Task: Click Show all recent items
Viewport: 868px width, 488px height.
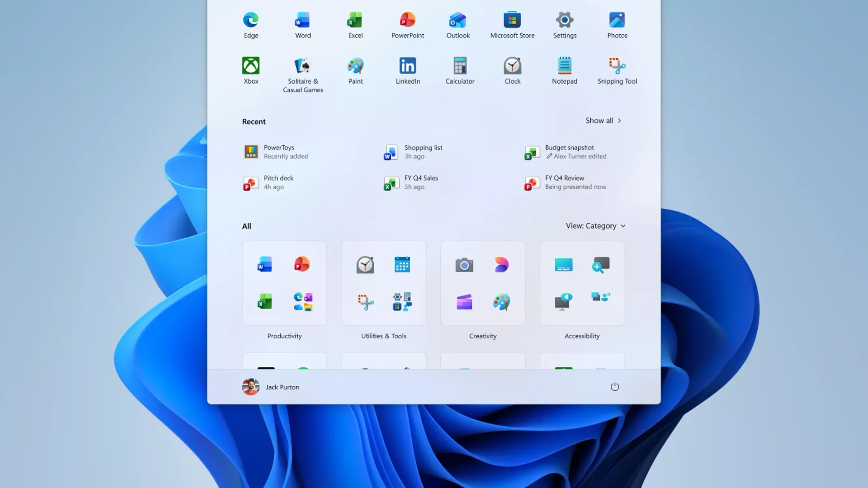Action: click(603, 121)
